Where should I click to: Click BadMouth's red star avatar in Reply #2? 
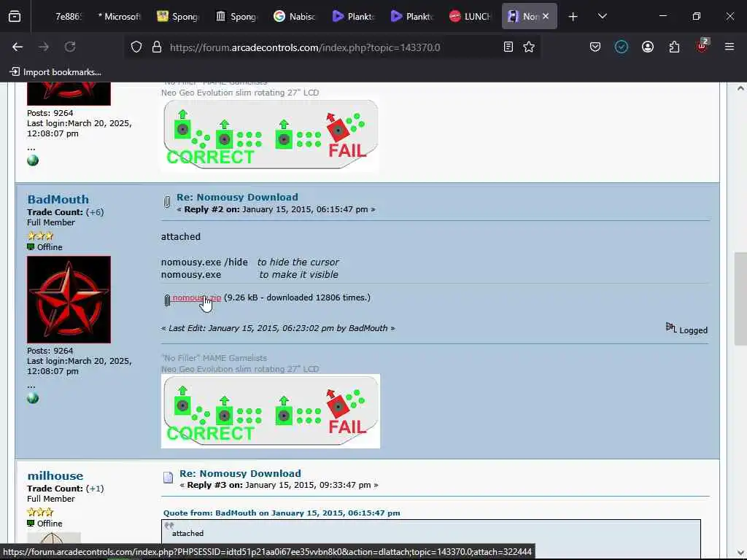click(x=69, y=300)
